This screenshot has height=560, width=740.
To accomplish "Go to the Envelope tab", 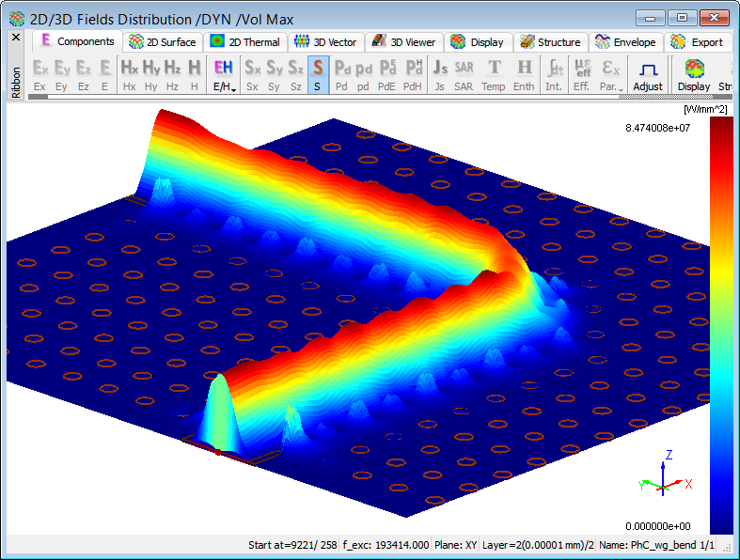I will point(625,42).
